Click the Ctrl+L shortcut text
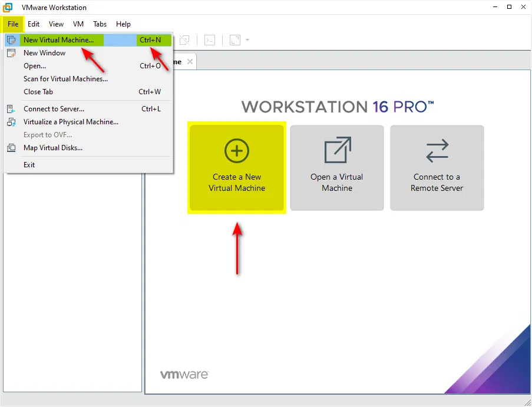This screenshot has height=407, width=532. point(151,109)
